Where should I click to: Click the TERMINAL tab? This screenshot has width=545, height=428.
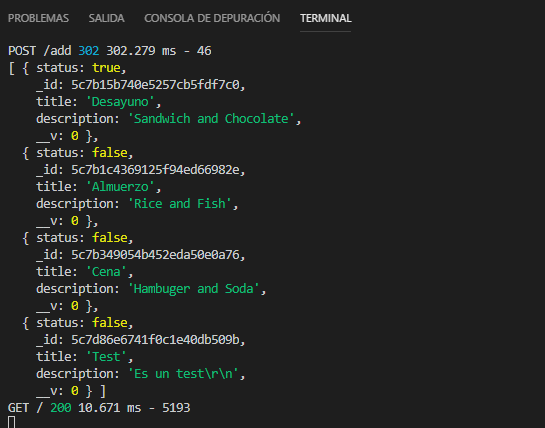coord(326,18)
